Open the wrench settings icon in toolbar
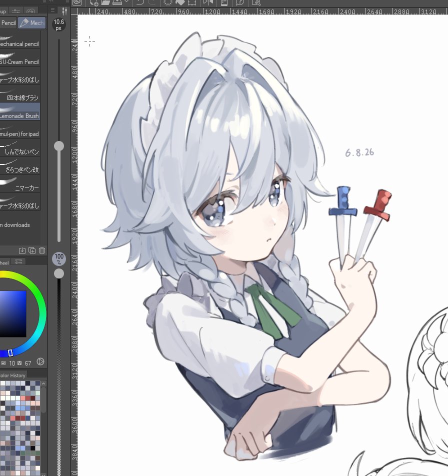Screen dimensions: 448x476 pos(256,2)
